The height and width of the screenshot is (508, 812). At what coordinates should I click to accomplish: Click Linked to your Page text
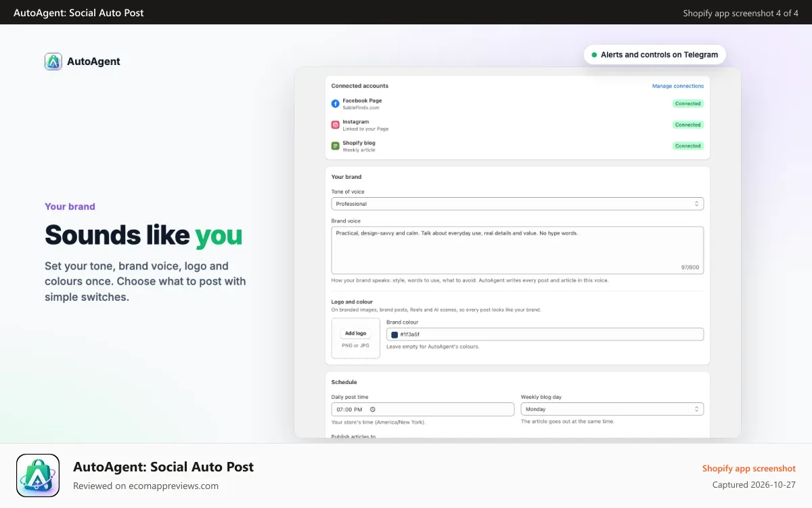coord(365,129)
